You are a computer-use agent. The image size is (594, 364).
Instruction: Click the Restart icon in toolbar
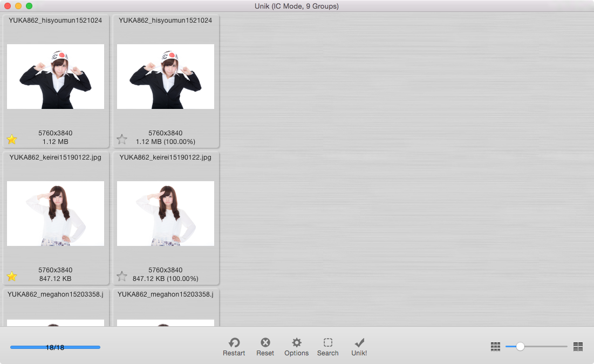tap(234, 342)
